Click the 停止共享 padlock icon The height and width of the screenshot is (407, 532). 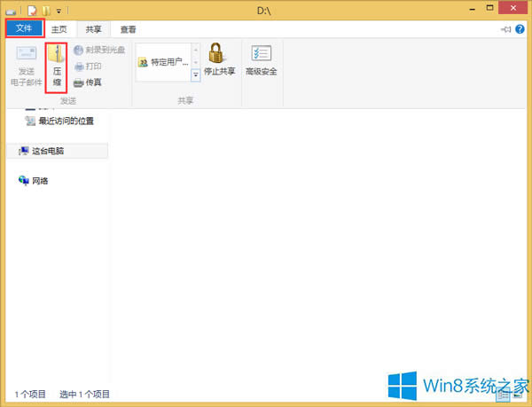[x=218, y=55]
